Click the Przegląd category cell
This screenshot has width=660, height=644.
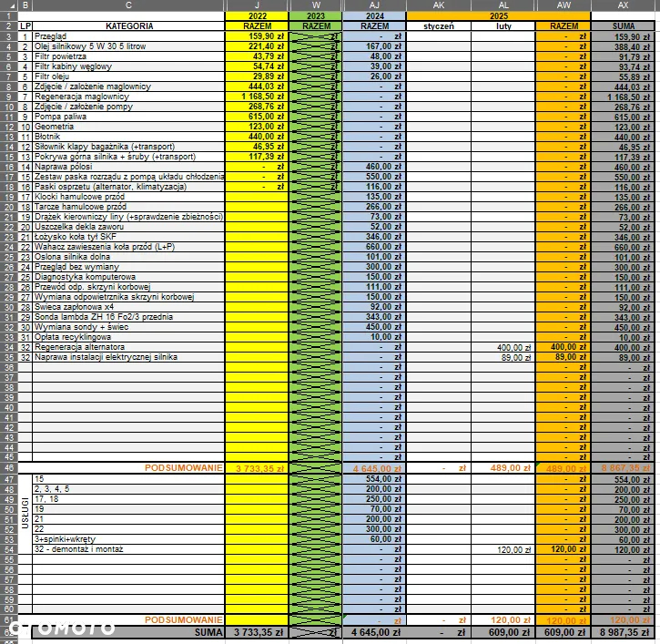tap(128, 36)
